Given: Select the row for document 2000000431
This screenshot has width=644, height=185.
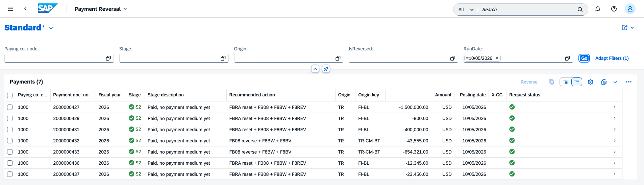Looking at the screenshot, I should click(x=10, y=130).
